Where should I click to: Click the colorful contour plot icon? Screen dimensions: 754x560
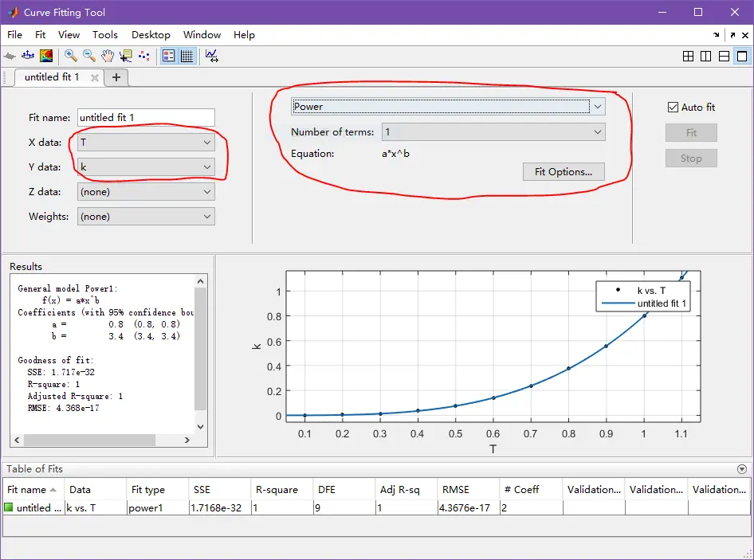(x=46, y=57)
